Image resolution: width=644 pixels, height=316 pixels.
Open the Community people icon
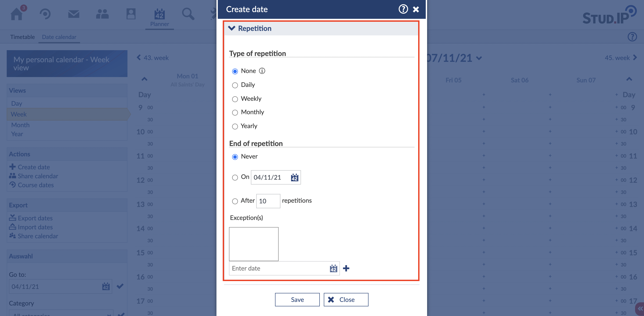pos(102,14)
